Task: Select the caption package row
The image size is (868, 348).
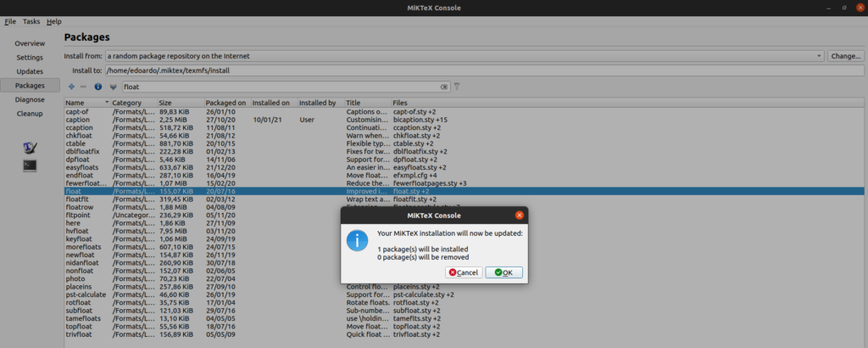Action: [465, 119]
